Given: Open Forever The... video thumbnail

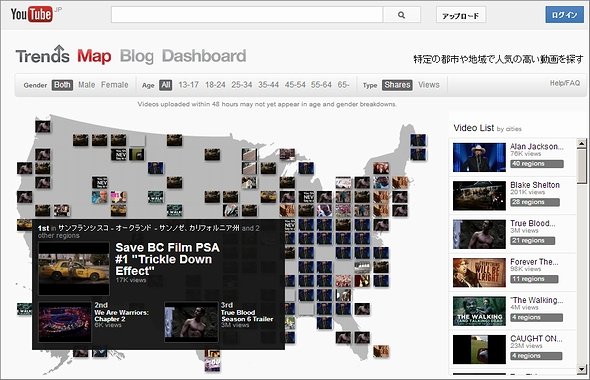Looking at the screenshot, I should pos(479,273).
